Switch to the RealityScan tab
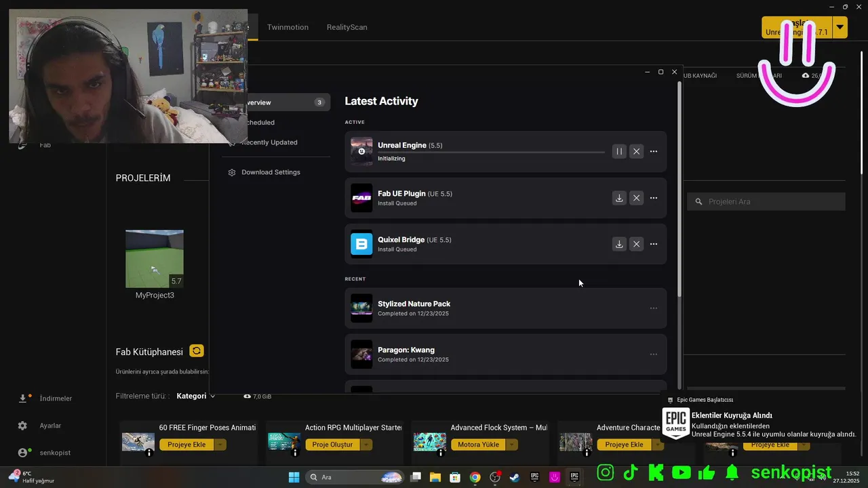 (347, 27)
